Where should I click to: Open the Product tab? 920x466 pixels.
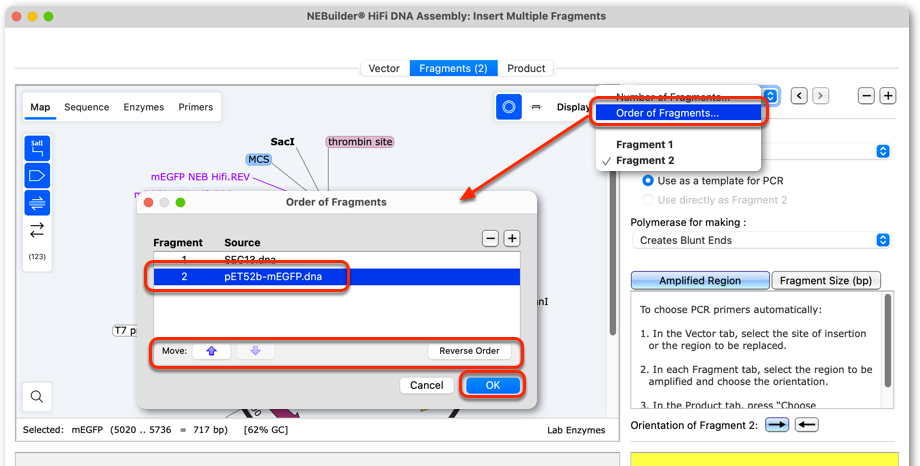526,68
